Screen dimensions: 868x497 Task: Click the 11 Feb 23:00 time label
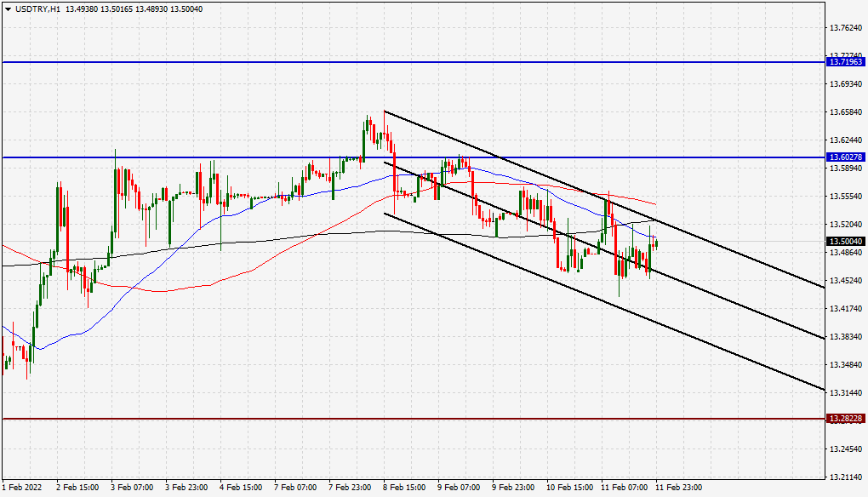[x=679, y=487]
